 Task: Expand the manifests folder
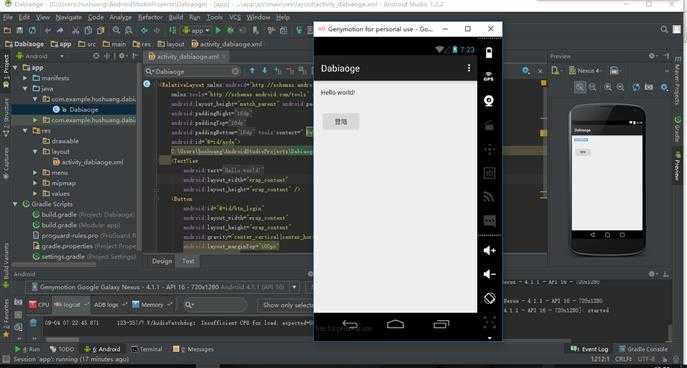[25, 78]
